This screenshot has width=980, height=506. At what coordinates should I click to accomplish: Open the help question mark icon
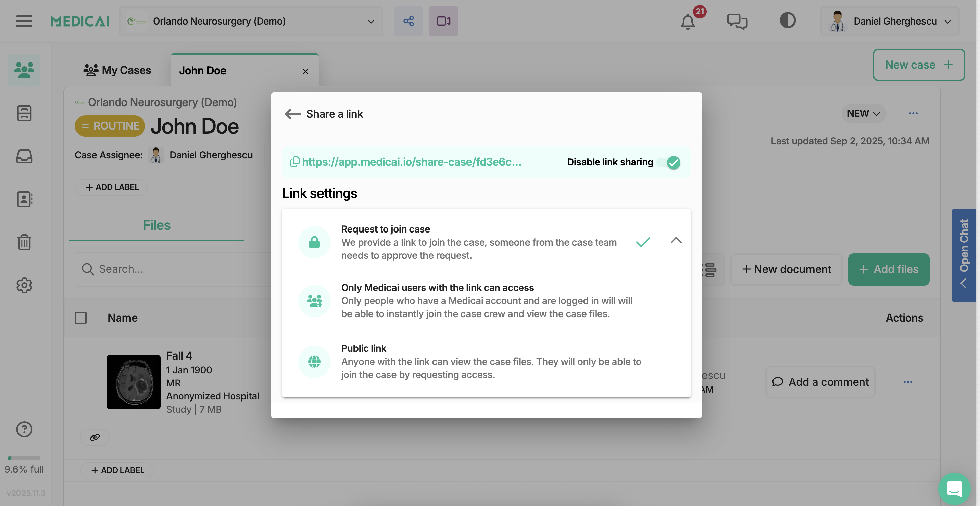pyautogui.click(x=24, y=430)
